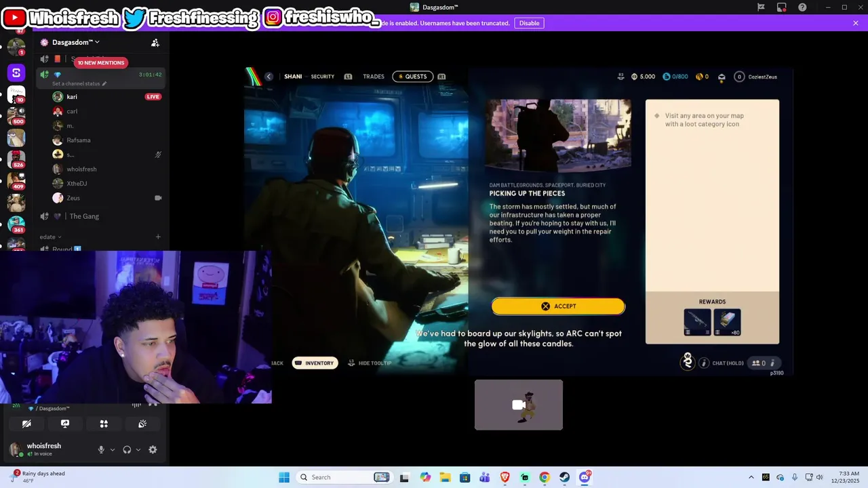This screenshot has height=488, width=868.
Task: Open server with 409 badge
Action: click(16, 181)
